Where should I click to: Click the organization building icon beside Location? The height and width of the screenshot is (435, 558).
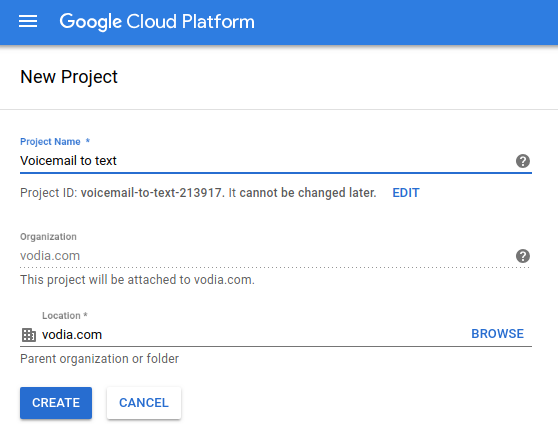point(29,335)
